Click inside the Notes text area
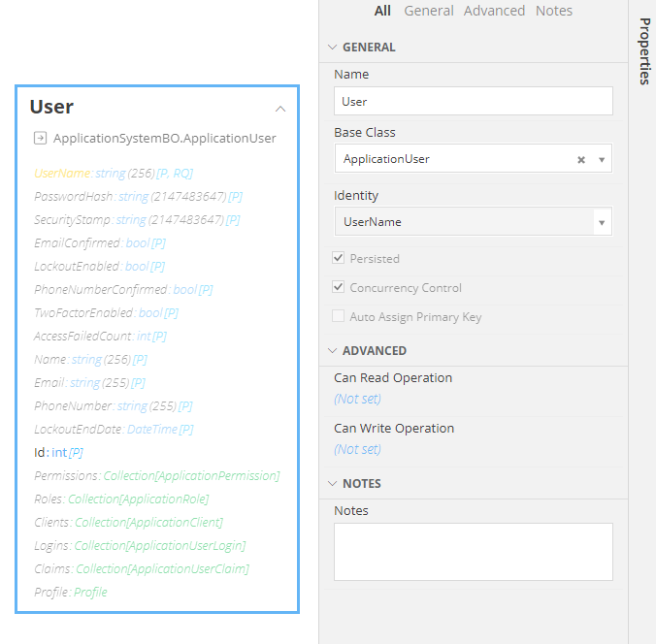Viewport: 656px width, 644px height. click(473, 552)
